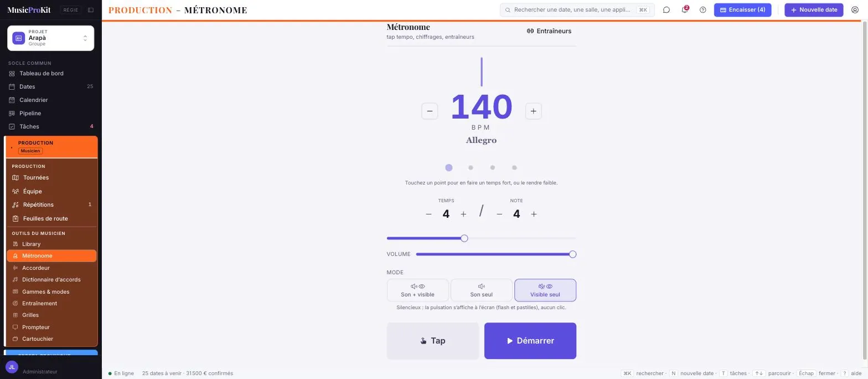Collapse the sidebar with the panel icon

[91, 10]
